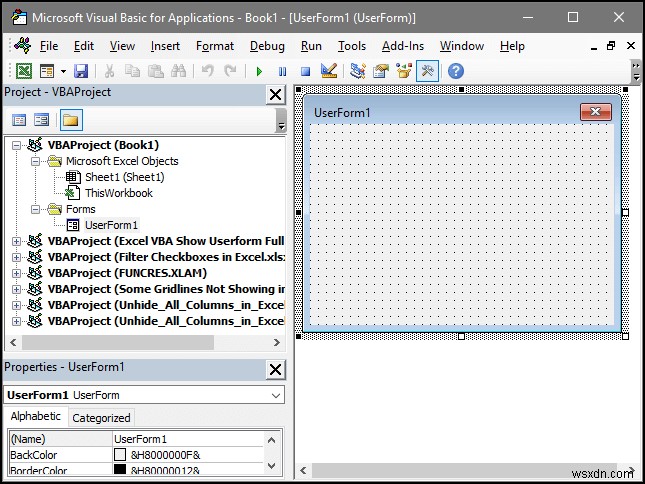Image resolution: width=645 pixels, height=484 pixels.
Task: Click the BorderColor black swatch
Action: coord(120,470)
